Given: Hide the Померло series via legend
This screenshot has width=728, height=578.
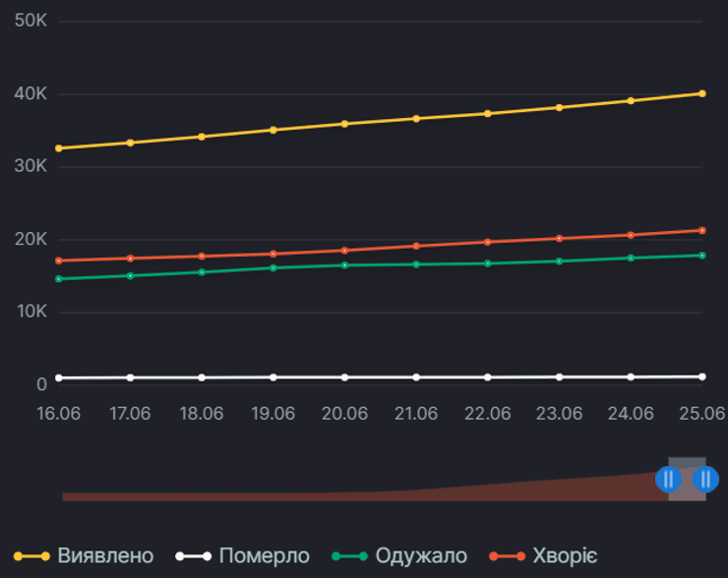Looking at the screenshot, I should [x=264, y=555].
